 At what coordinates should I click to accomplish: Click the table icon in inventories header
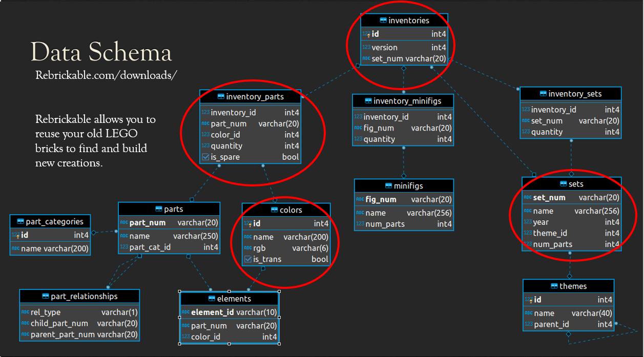click(x=383, y=20)
